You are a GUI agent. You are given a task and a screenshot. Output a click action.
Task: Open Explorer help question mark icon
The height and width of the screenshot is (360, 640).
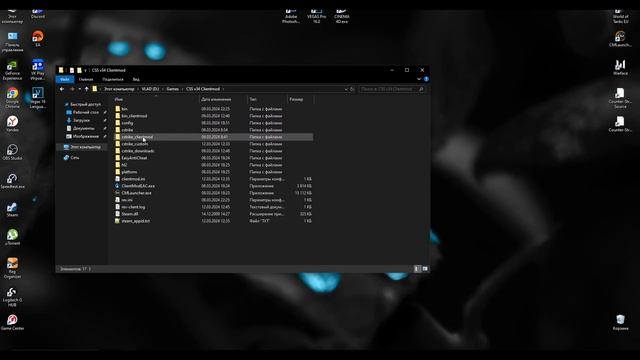426,79
